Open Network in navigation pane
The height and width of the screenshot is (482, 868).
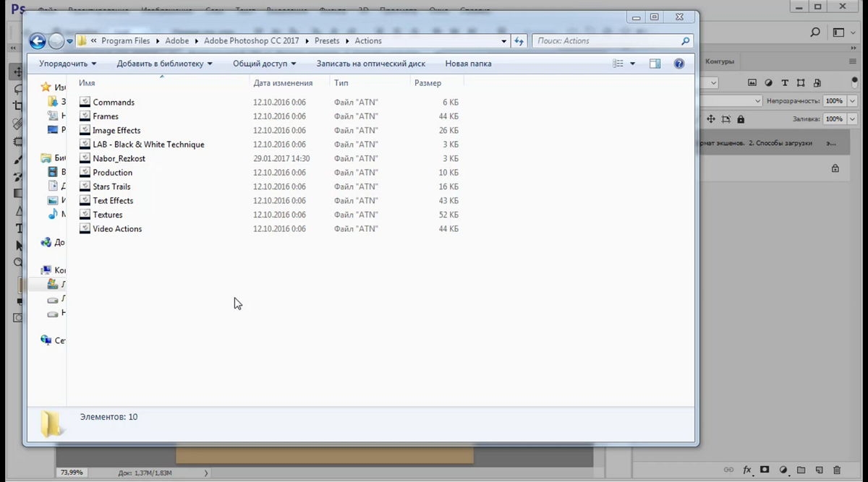[x=46, y=340]
